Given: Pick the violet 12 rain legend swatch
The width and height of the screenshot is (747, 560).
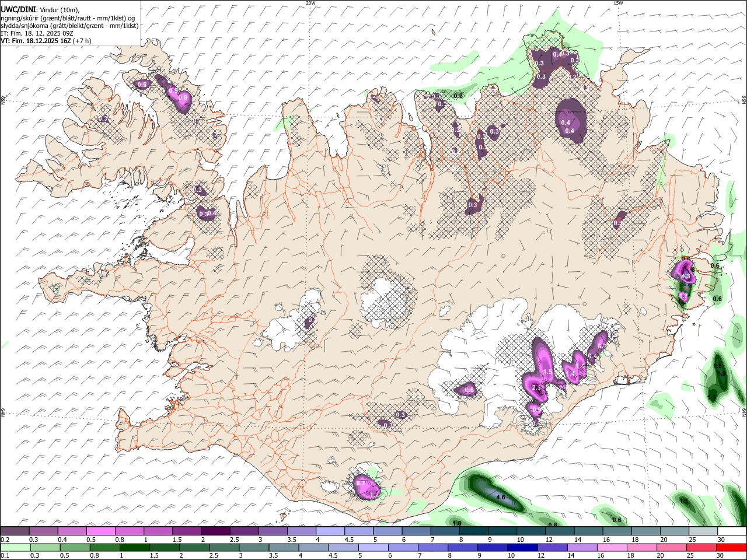Looking at the screenshot, I should tap(552, 548).
